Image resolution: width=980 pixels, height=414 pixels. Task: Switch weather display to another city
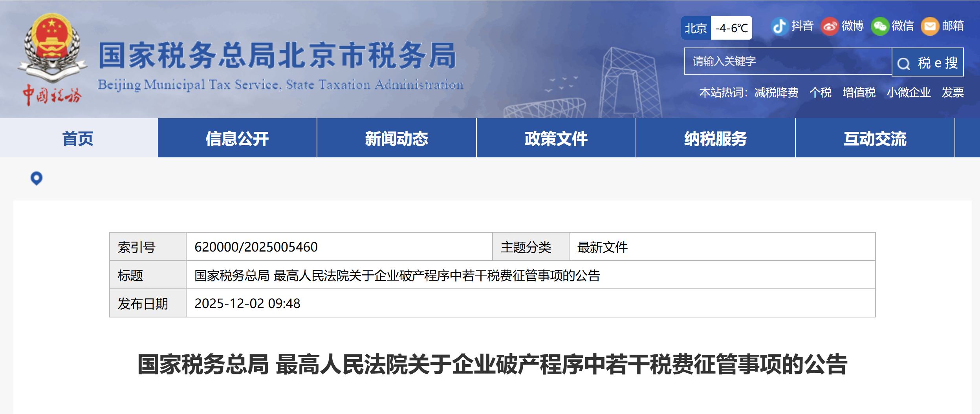coord(696,27)
